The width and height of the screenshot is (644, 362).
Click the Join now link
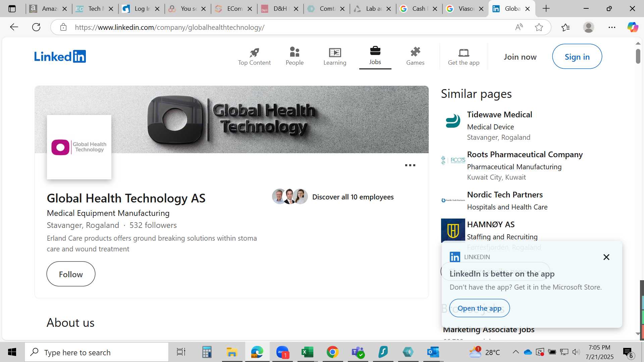click(x=520, y=57)
